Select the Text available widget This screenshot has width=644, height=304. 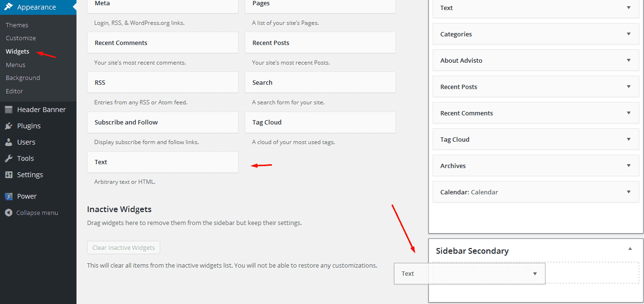(x=163, y=162)
